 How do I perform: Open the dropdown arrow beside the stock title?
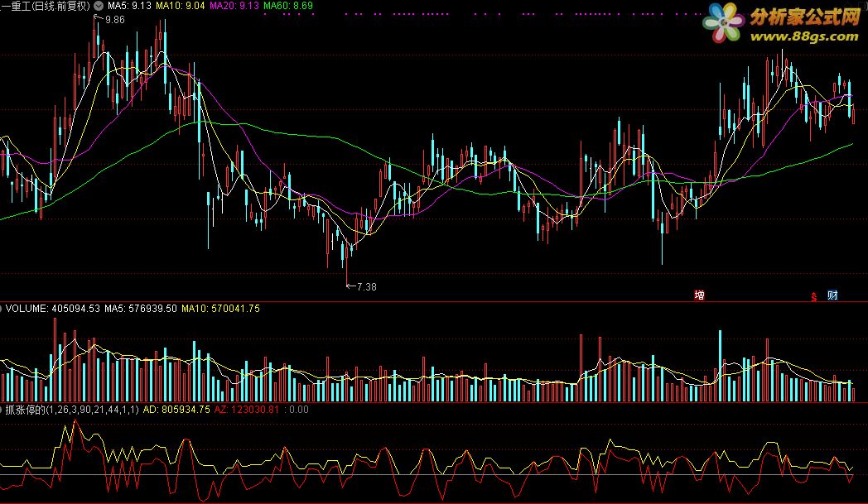[x=99, y=6]
